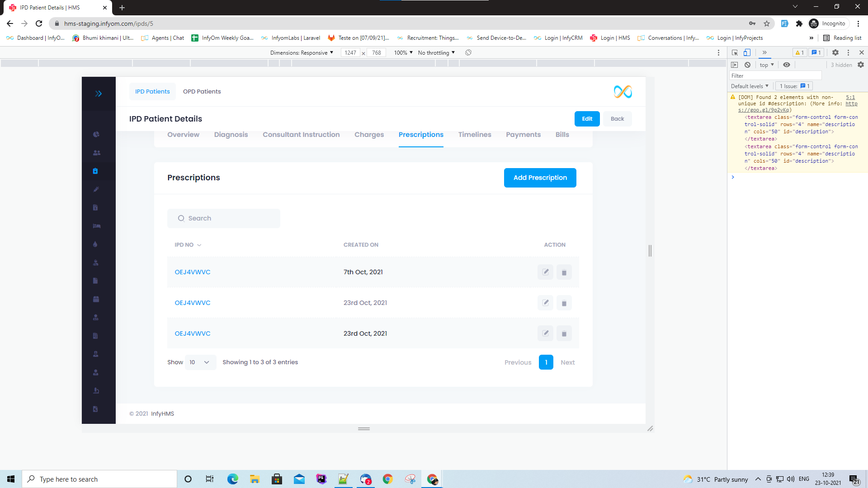
Task: Click the bed icon in sidebar
Action: [96, 226]
